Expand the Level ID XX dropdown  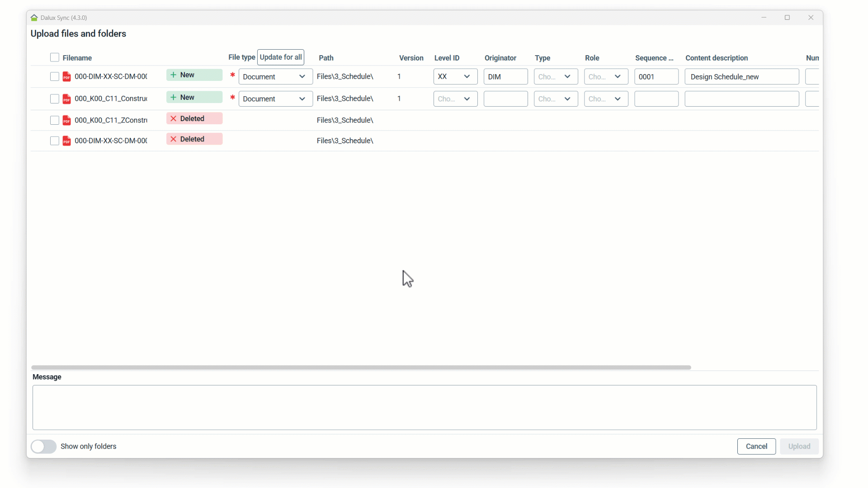point(455,76)
